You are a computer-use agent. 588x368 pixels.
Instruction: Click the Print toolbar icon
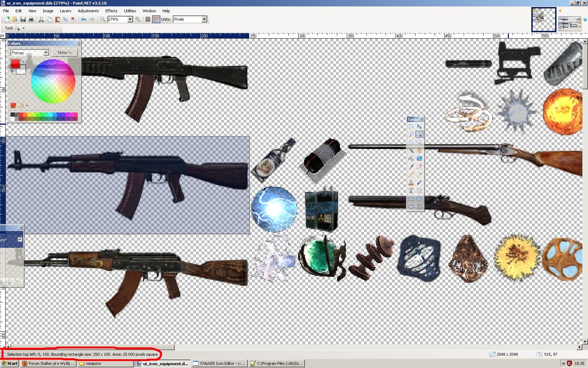point(31,19)
